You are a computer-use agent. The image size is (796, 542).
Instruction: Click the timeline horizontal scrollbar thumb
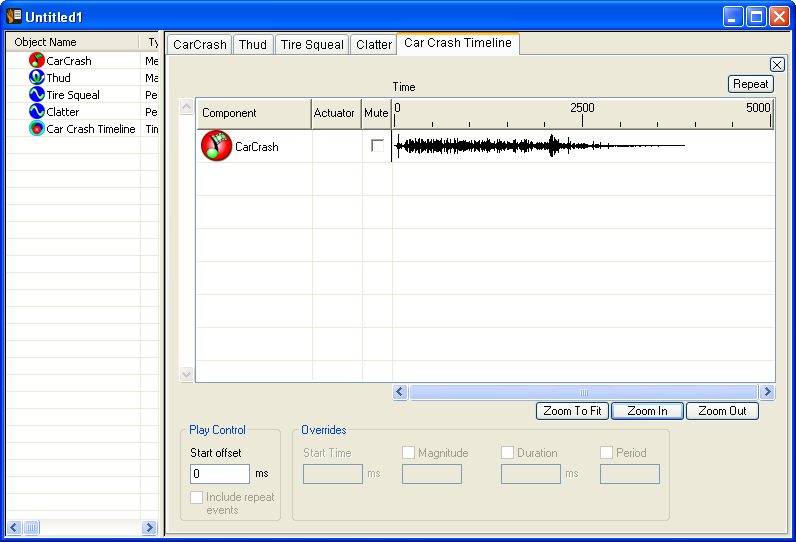(583, 392)
